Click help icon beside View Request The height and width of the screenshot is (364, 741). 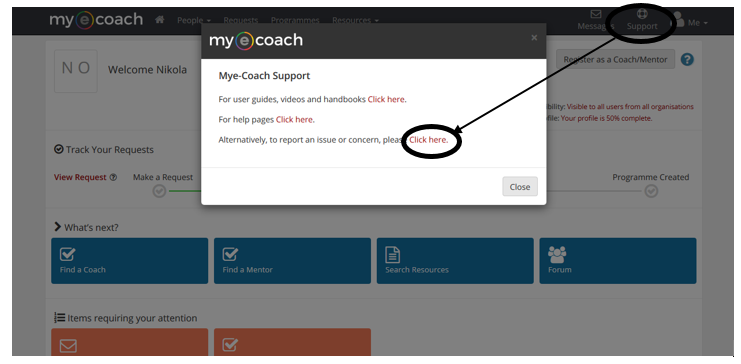113,178
